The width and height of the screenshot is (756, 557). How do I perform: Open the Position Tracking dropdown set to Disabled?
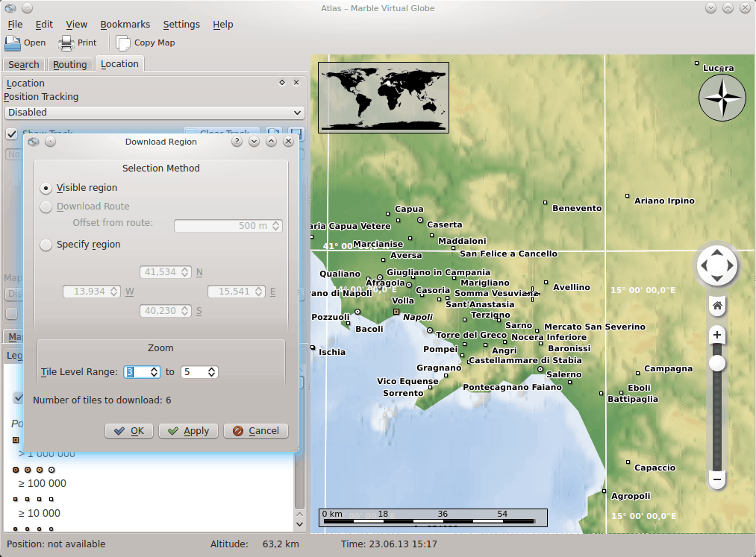coord(154,113)
